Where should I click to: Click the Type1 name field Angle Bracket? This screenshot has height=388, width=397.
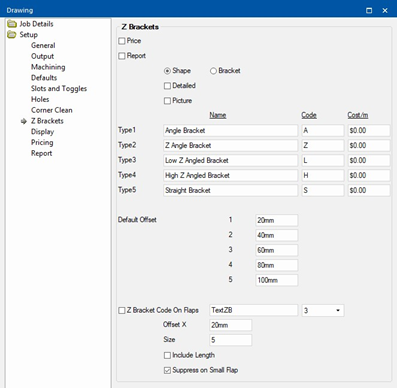coord(230,130)
